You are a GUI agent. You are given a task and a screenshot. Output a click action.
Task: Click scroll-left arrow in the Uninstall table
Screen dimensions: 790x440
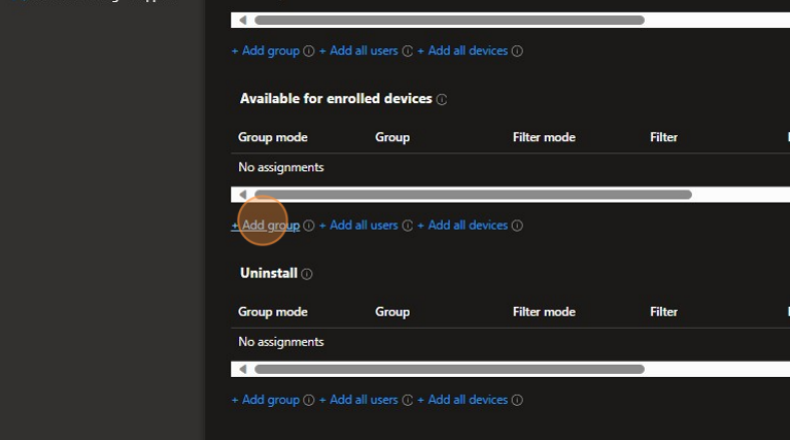(242, 369)
